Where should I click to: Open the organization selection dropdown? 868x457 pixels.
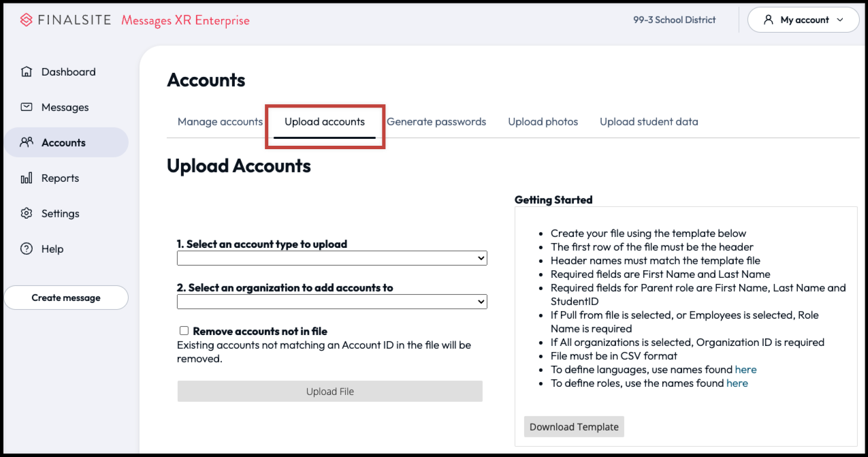point(332,301)
